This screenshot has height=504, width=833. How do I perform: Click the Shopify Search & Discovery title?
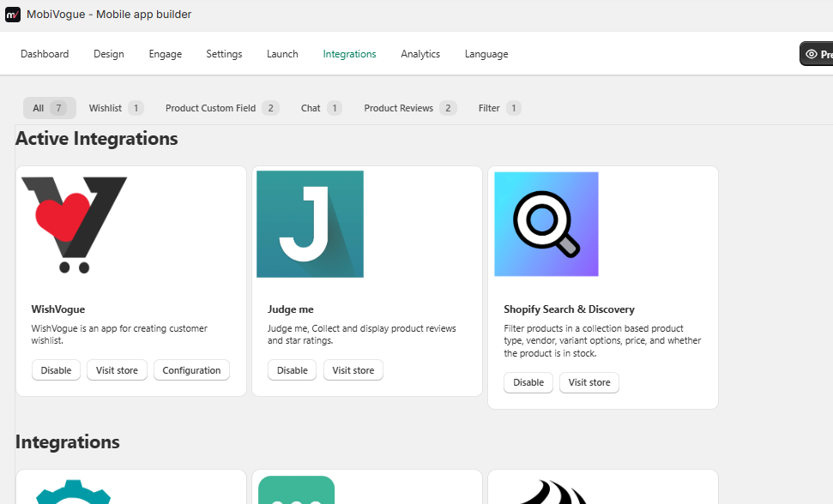(569, 309)
